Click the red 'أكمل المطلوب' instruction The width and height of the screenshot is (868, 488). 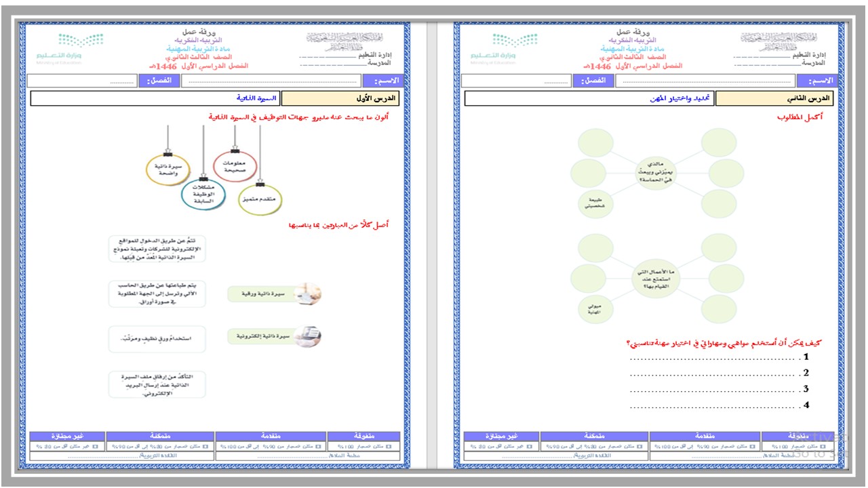click(800, 117)
